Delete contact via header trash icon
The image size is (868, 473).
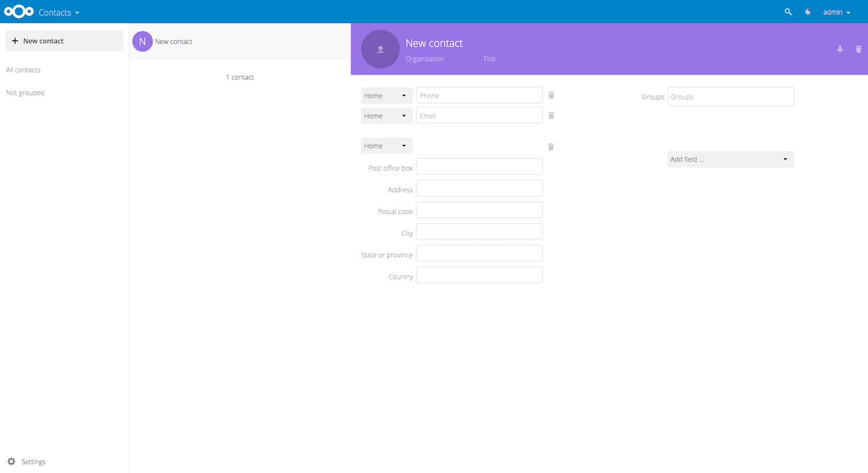(x=858, y=49)
